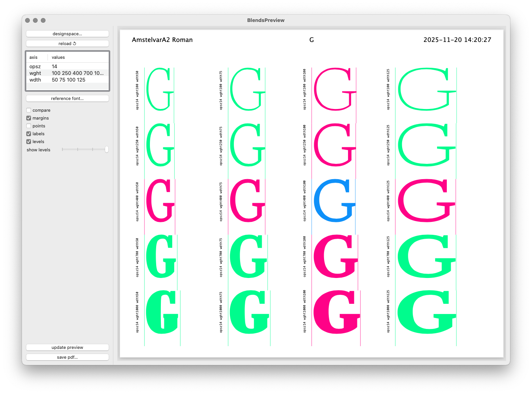Adjust the show levels slider handle

tap(107, 149)
